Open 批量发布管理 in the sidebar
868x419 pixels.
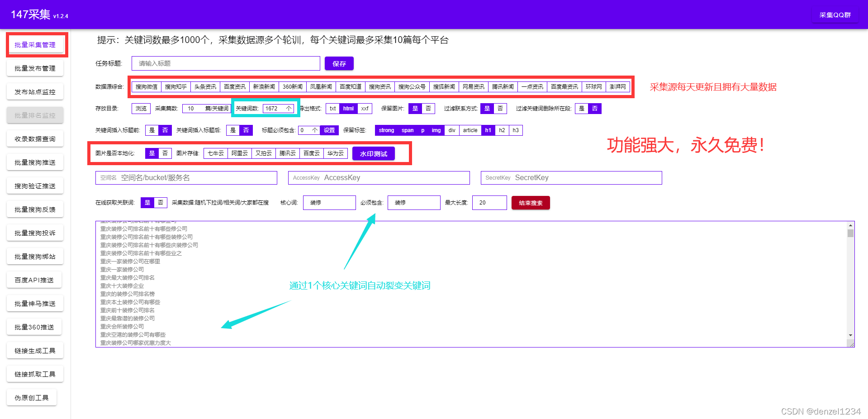click(35, 68)
